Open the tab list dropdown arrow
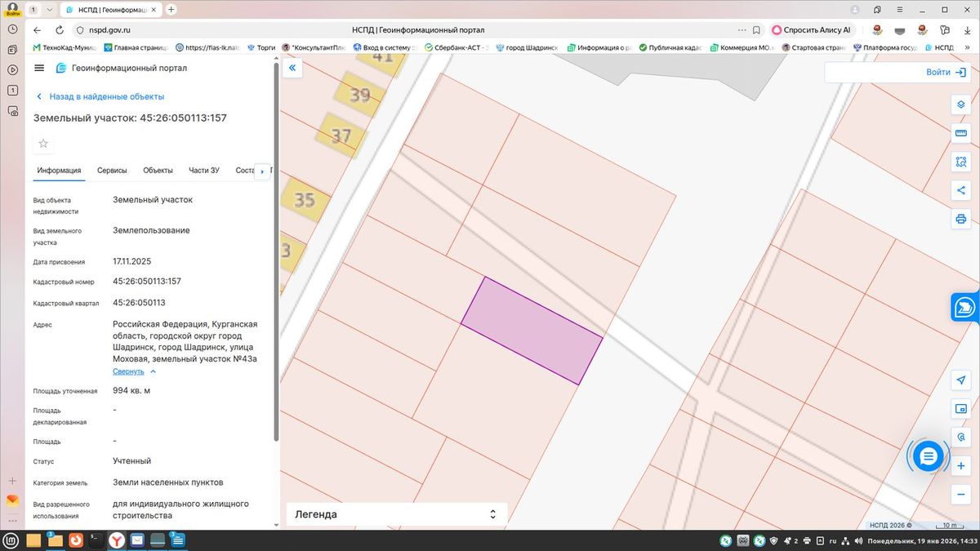The image size is (980, 551). coord(50,9)
